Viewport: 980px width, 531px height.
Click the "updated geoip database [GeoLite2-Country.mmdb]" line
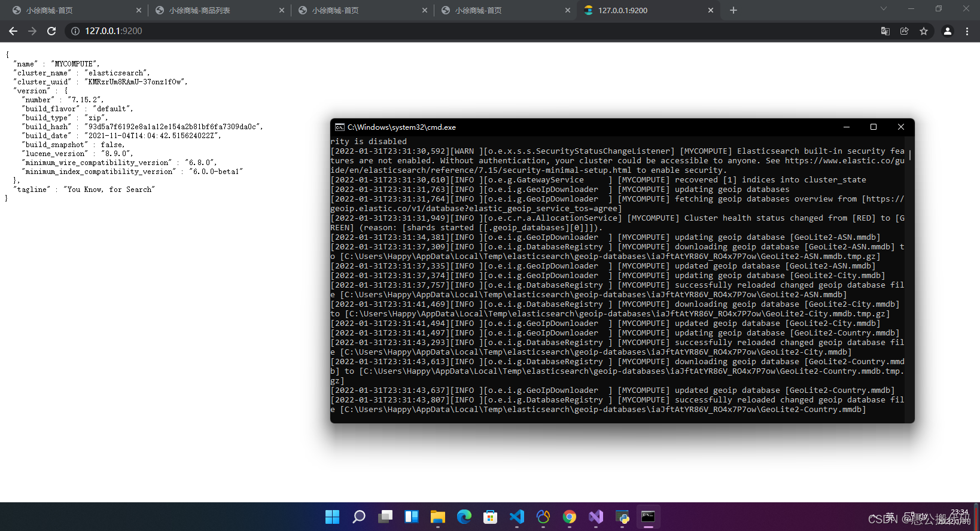[x=613, y=390]
